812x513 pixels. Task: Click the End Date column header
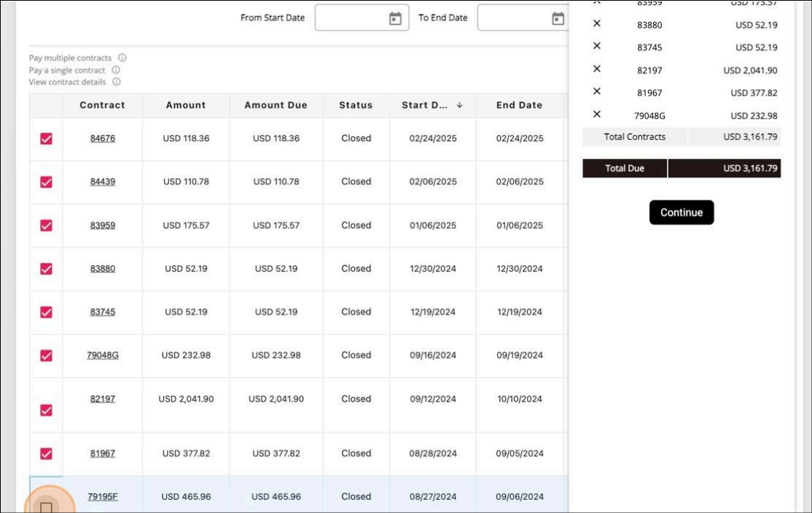[519, 105]
